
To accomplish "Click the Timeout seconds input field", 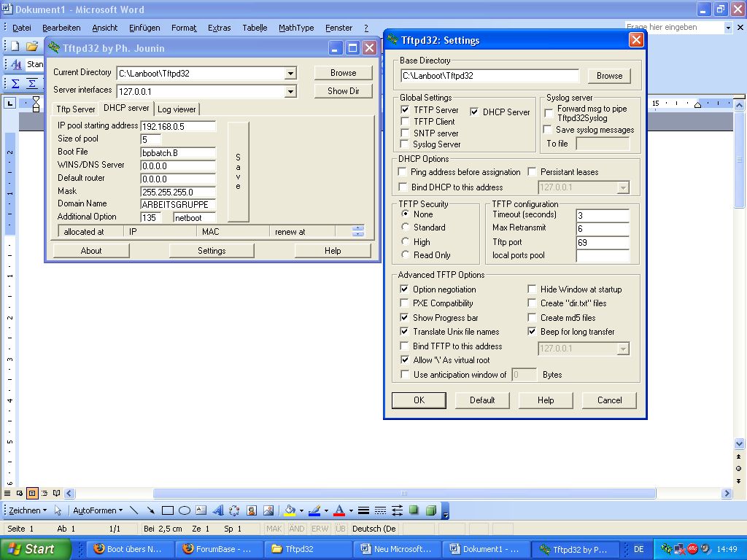I will (602, 215).
